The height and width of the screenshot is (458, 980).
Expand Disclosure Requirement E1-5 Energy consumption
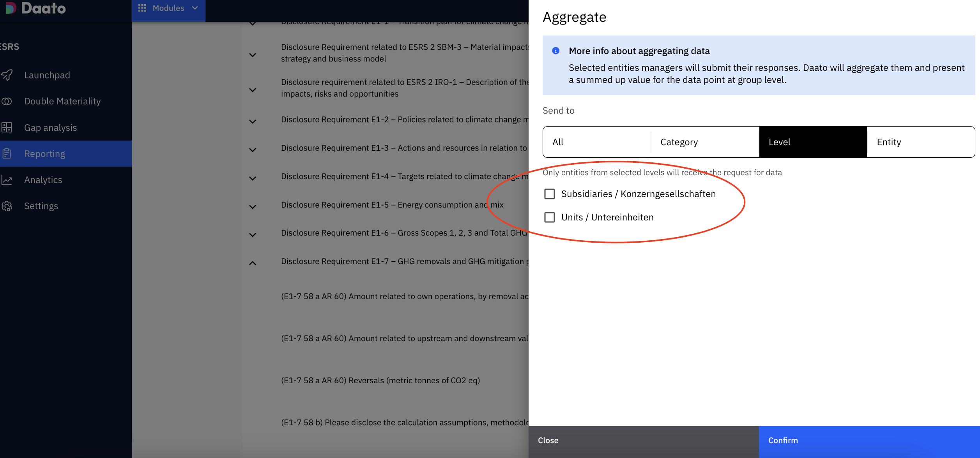(253, 207)
